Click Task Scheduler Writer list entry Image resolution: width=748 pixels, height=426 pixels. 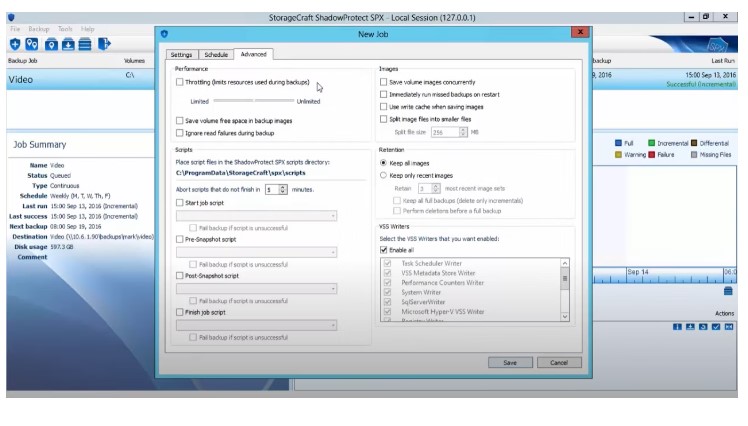[x=431, y=263]
